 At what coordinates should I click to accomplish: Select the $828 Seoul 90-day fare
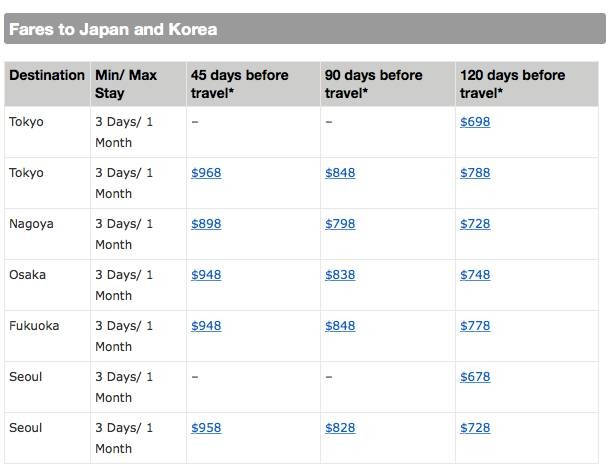(340, 428)
